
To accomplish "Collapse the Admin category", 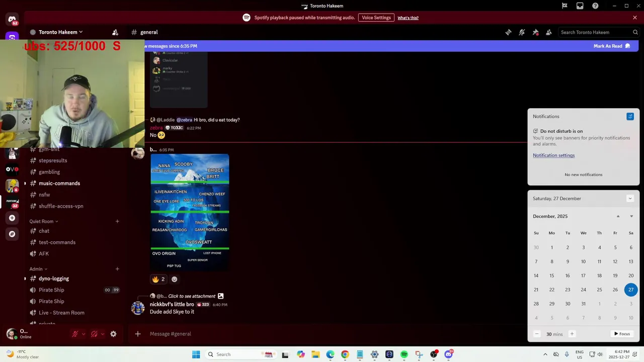I will tap(38, 269).
